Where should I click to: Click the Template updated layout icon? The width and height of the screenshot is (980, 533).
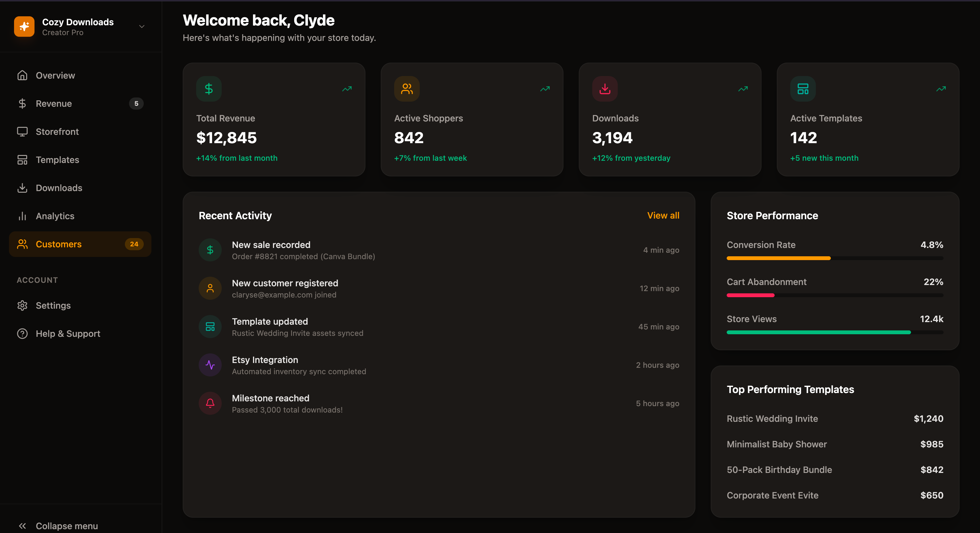(210, 327)
